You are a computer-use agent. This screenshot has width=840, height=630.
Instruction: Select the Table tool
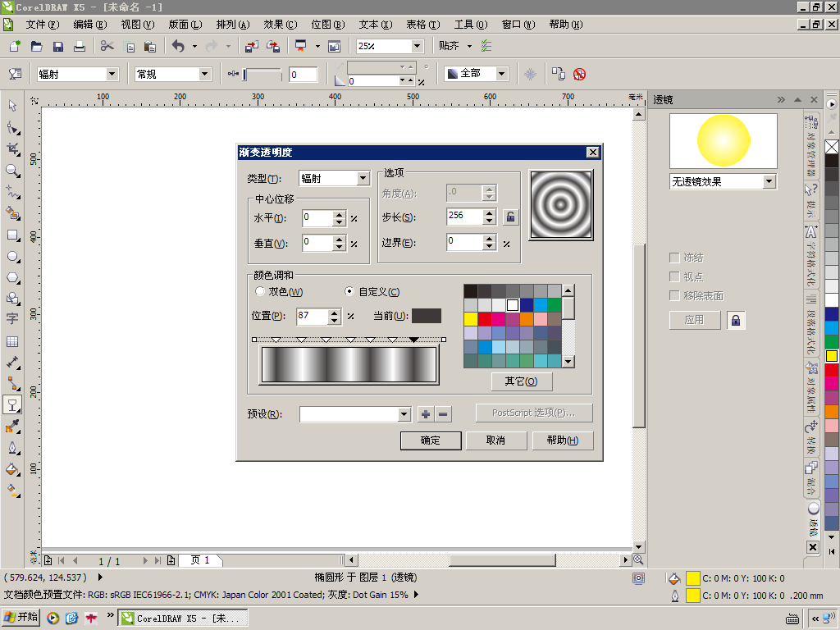point(12,341)
